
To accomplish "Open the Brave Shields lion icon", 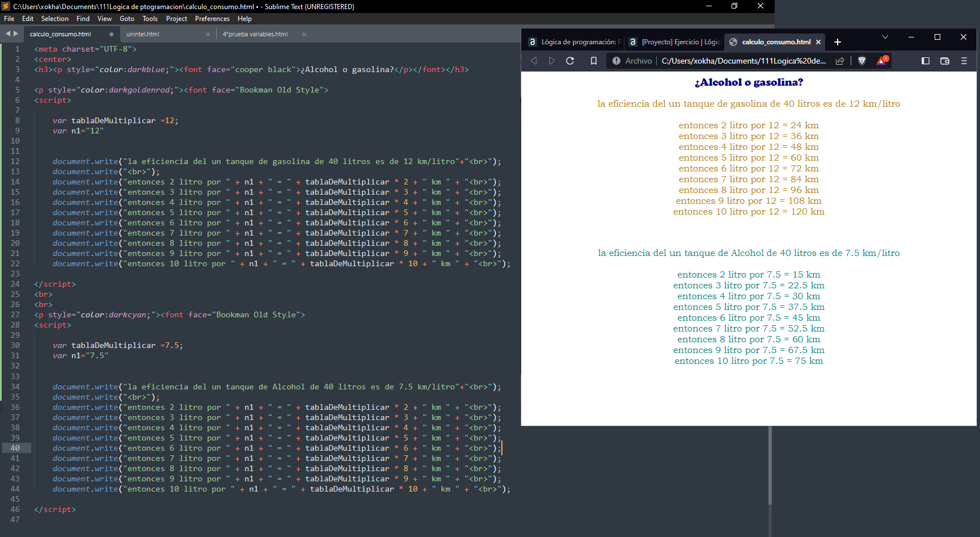I will coord(862,61).
